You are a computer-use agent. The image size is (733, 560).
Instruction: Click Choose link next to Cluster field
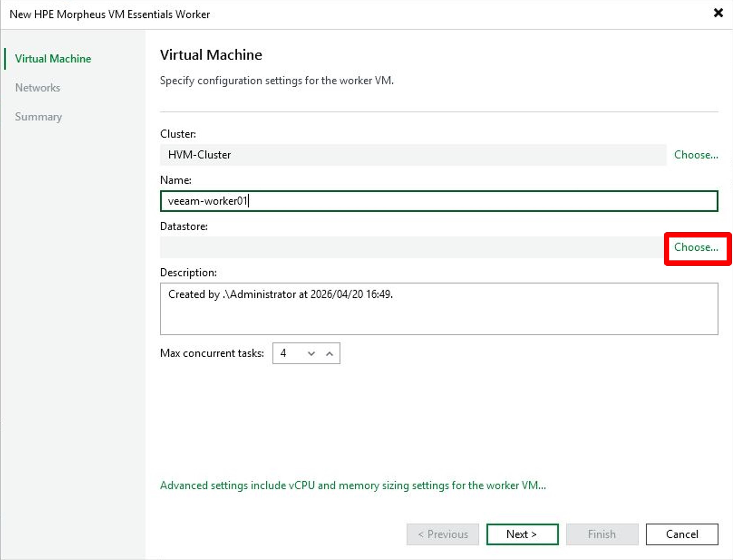pos(696,155)
